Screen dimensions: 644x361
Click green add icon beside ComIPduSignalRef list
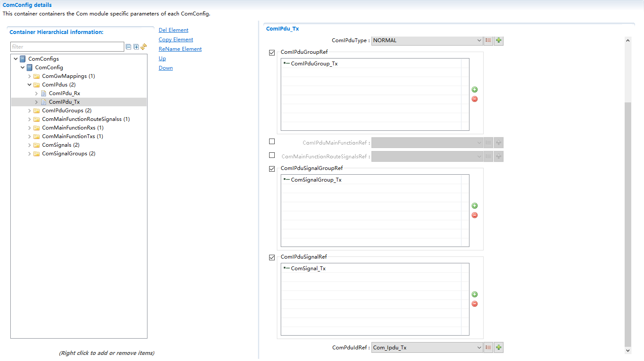475,294
